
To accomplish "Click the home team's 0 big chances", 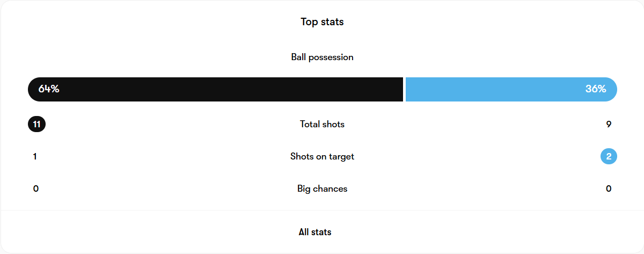I will (x=35, y=188).
